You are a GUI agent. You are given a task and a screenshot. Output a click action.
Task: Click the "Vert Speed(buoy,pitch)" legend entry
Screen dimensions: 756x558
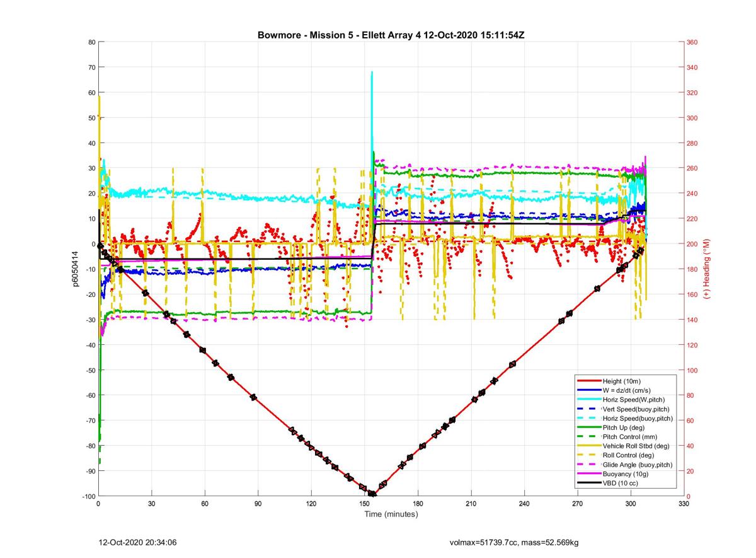[x=626, y=409]
